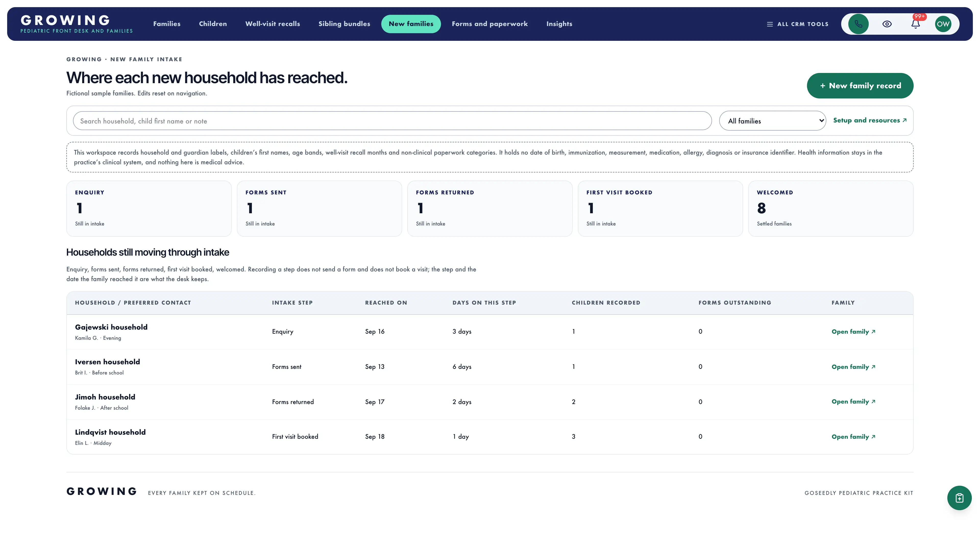Select the Enquiry summary card

tap(149, 208)
